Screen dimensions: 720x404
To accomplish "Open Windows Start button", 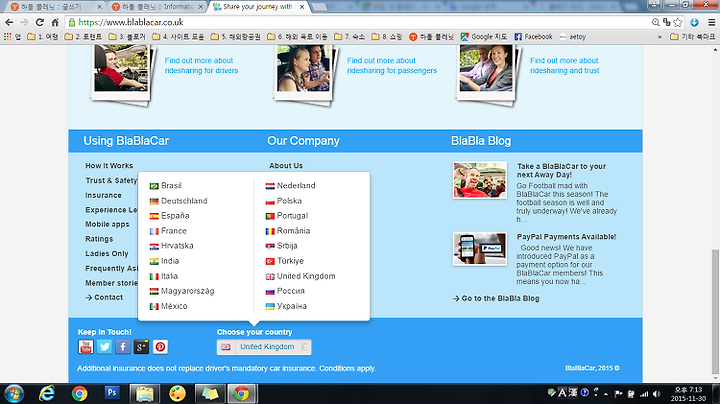I will [x=14, y=393].
